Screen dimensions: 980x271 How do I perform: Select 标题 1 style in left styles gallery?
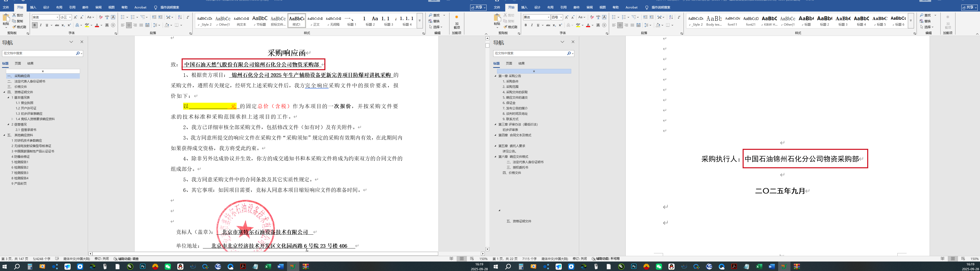pyautogui.click(x=351, y=21)
